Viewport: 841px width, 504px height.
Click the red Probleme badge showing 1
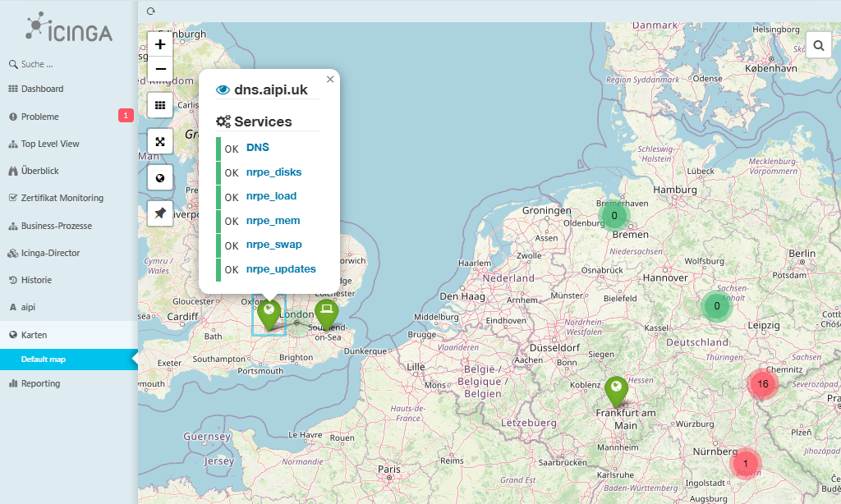click(x=126, y=115)
